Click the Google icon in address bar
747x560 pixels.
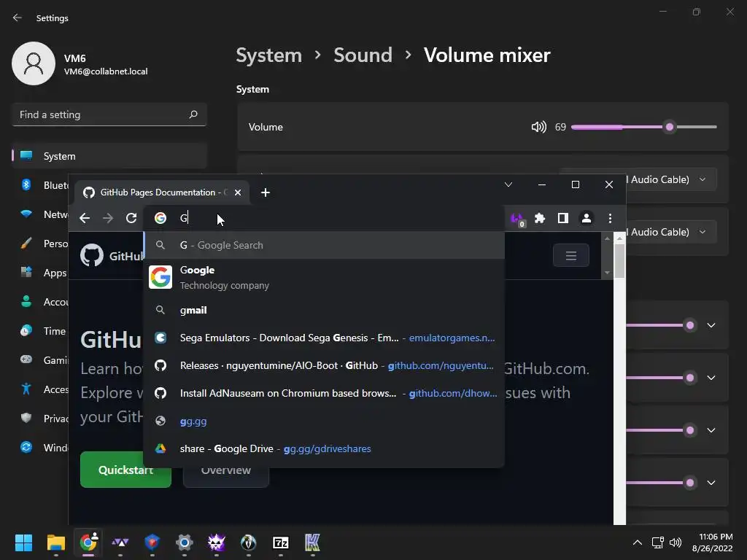(160, 218)
